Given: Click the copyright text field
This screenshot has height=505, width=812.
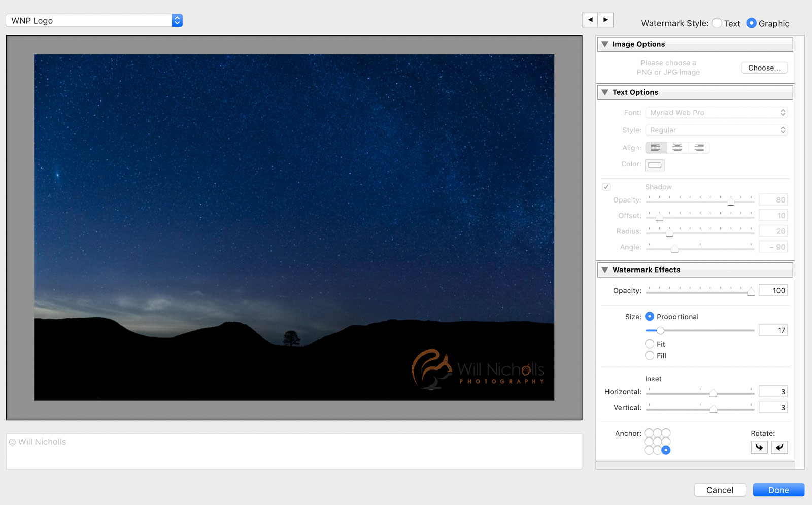Looking at the screenshot, I should [x=293, y=451].
